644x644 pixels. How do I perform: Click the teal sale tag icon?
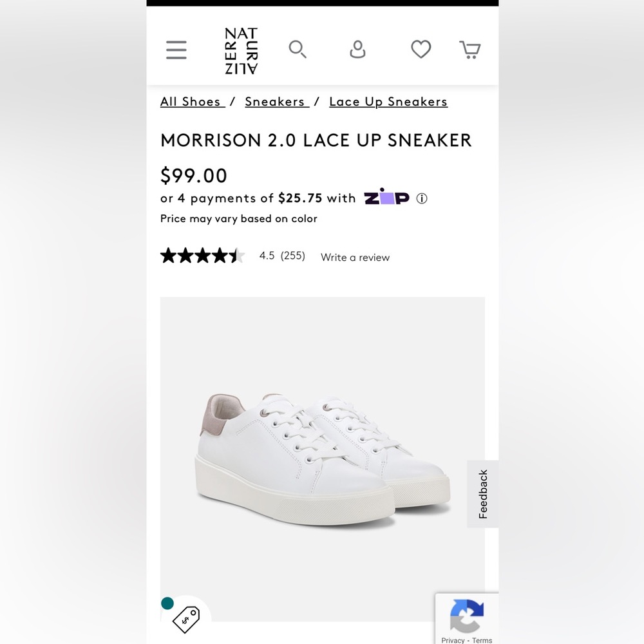(186, 619)
